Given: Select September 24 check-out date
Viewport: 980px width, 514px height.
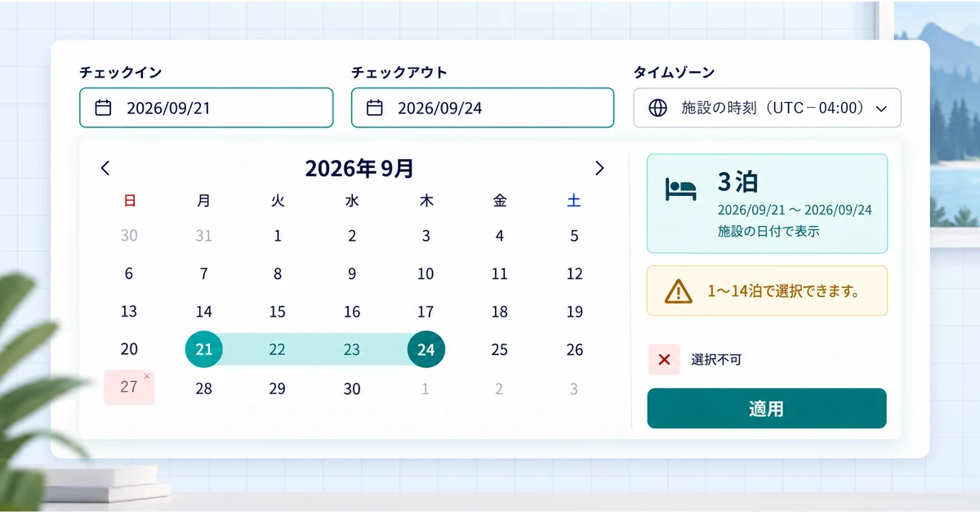Looking at the screenshot, I should (426, 349).
